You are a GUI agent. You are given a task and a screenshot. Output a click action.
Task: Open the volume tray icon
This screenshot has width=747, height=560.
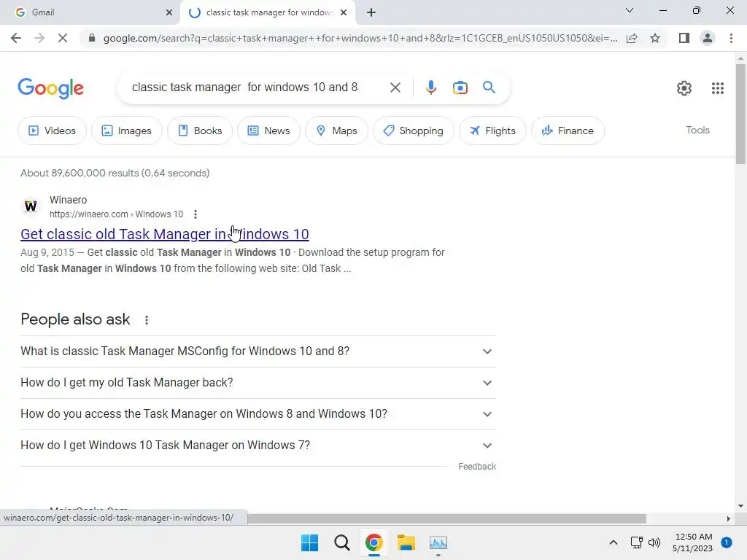[654, 542]
